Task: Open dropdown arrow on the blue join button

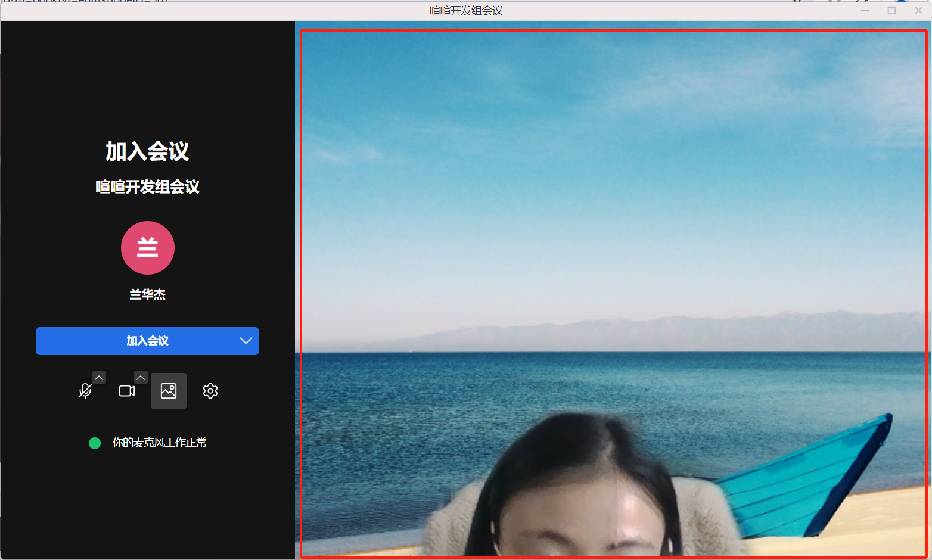Action: click(246, 341)
